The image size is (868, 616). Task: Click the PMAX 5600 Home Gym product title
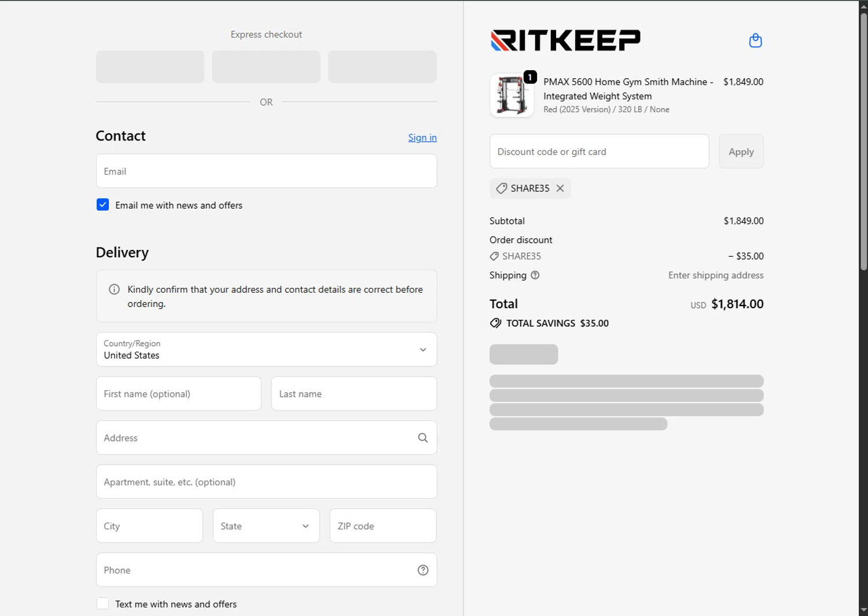click(x=628, y=89)
